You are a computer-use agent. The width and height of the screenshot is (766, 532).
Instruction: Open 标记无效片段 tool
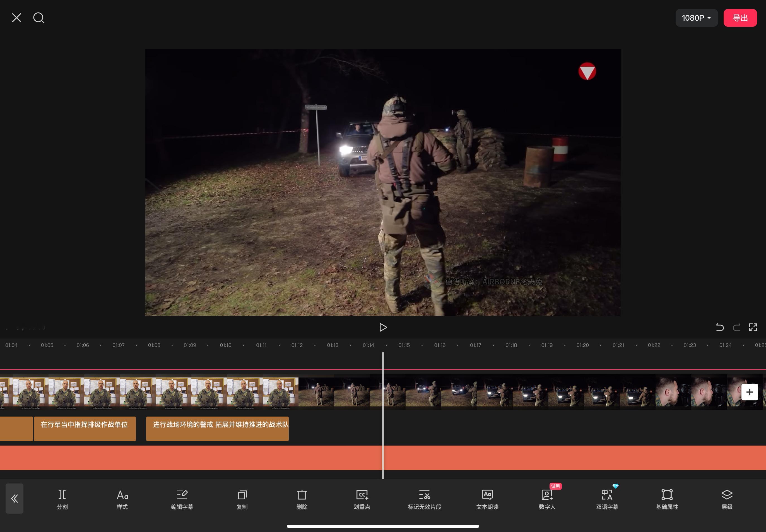425,499
